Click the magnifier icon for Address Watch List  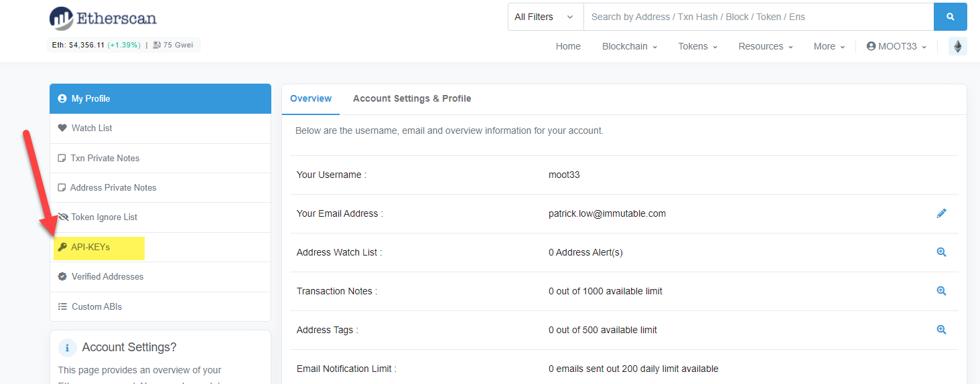(941, 252)
